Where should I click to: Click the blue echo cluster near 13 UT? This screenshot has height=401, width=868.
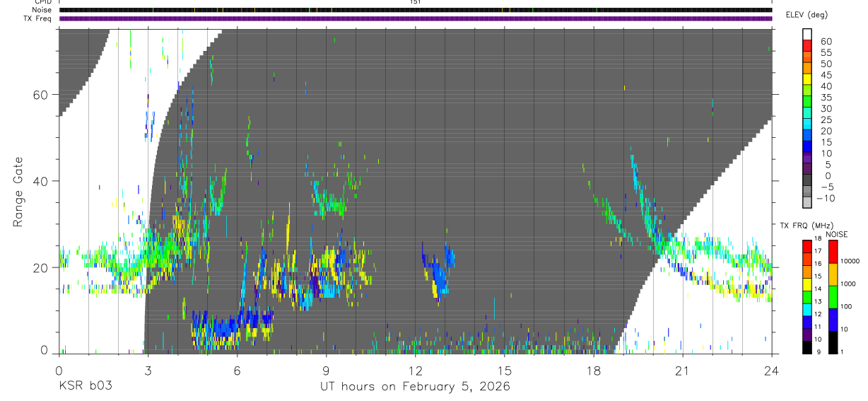tap(438, 272)
